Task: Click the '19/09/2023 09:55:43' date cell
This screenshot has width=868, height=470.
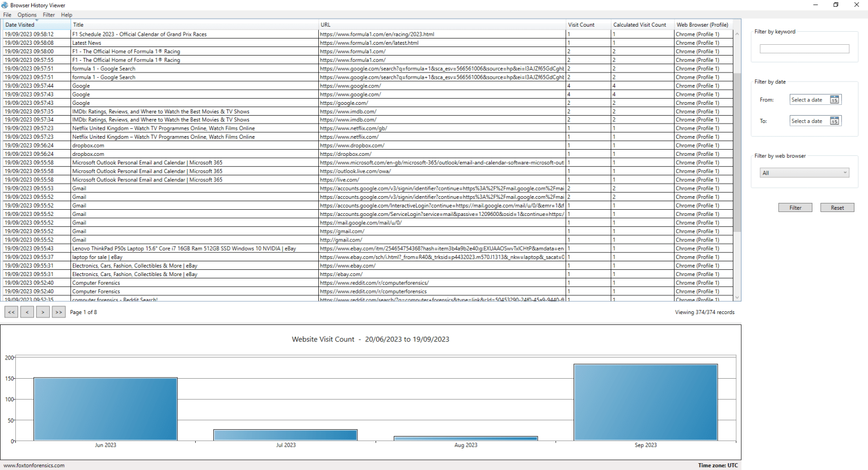Action: coord(37,248)
